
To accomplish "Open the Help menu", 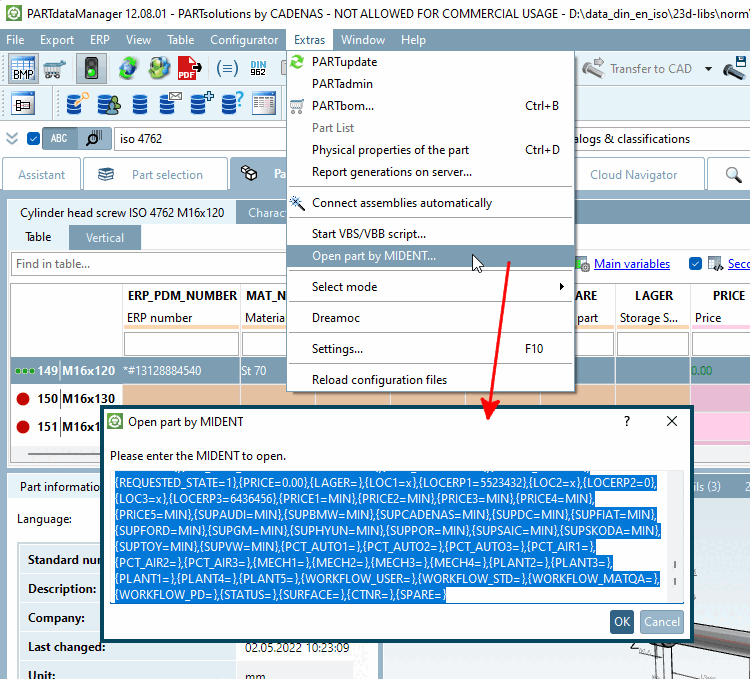I will tap(413, 40).
